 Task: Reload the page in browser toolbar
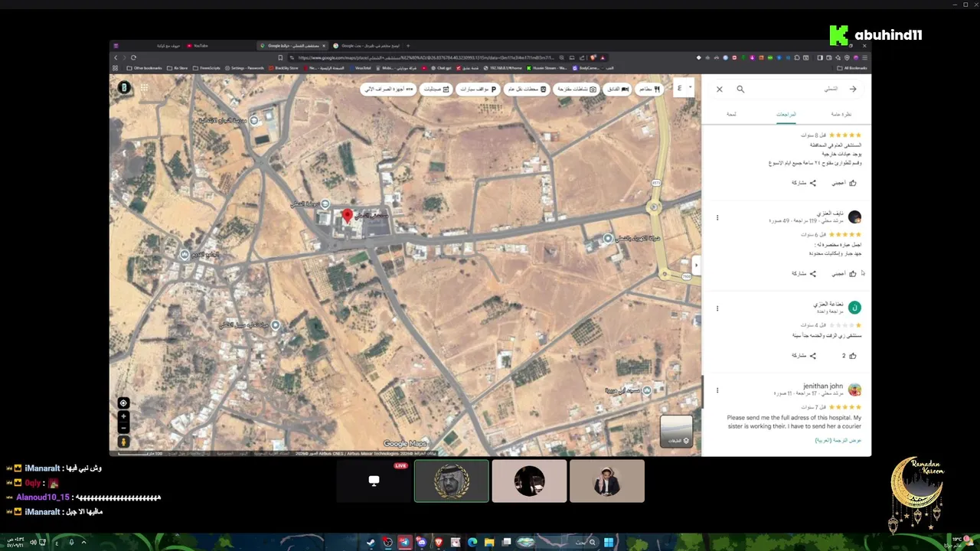click(x=133, y=57)
